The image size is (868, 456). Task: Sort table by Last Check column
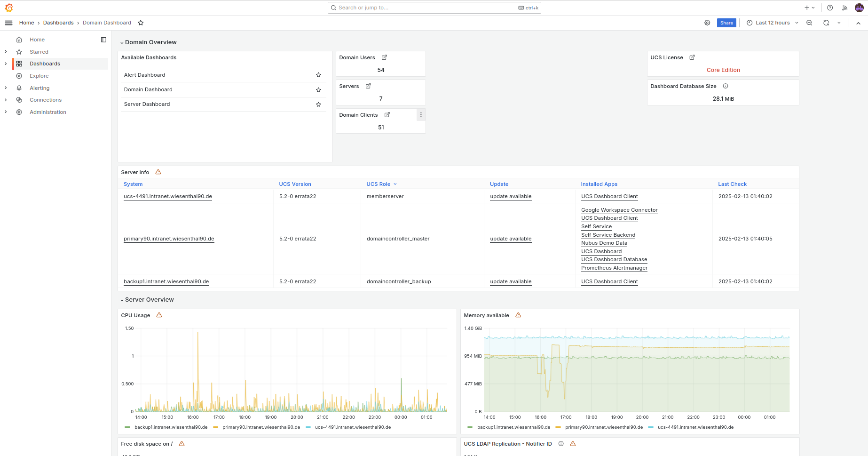pos(732,184)
